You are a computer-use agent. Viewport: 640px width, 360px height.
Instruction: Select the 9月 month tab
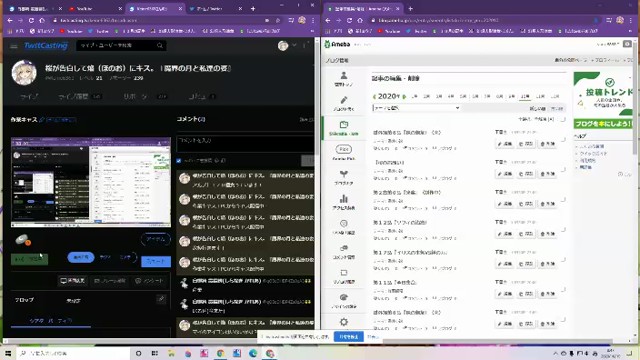(512, 97)
